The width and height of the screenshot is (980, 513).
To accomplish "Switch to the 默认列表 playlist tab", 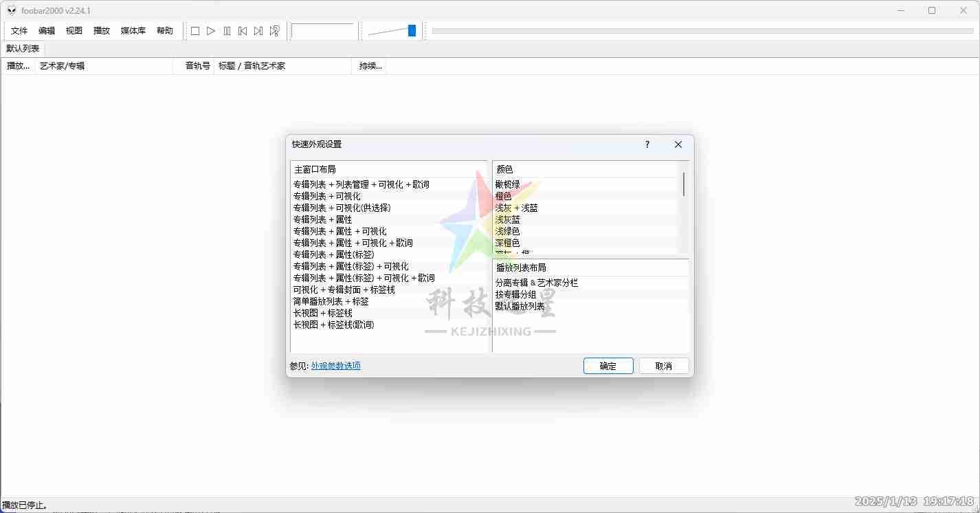I will pyautogui.click(x=23, y=49).
